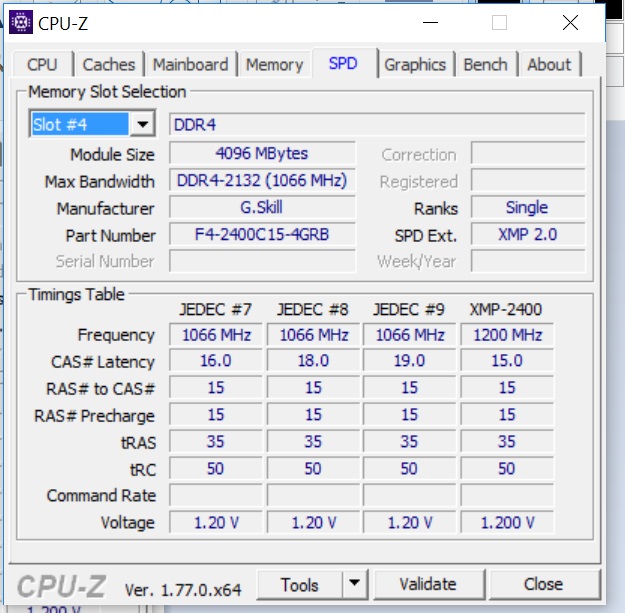Click the Close button at bottom

click(544, 585)
